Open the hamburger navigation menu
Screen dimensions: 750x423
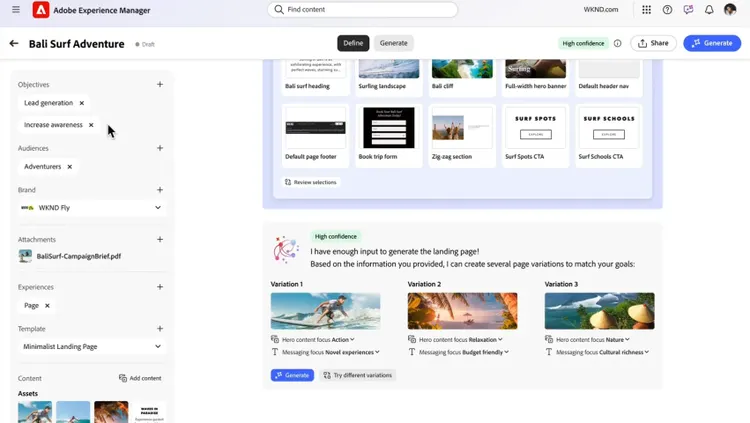pos(16,10)
